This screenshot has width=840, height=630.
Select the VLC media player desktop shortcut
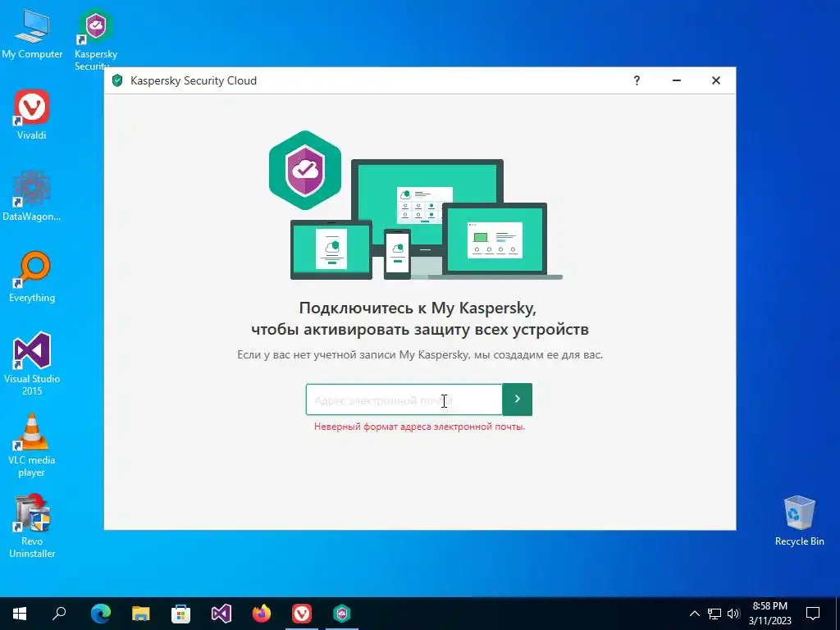32,445
